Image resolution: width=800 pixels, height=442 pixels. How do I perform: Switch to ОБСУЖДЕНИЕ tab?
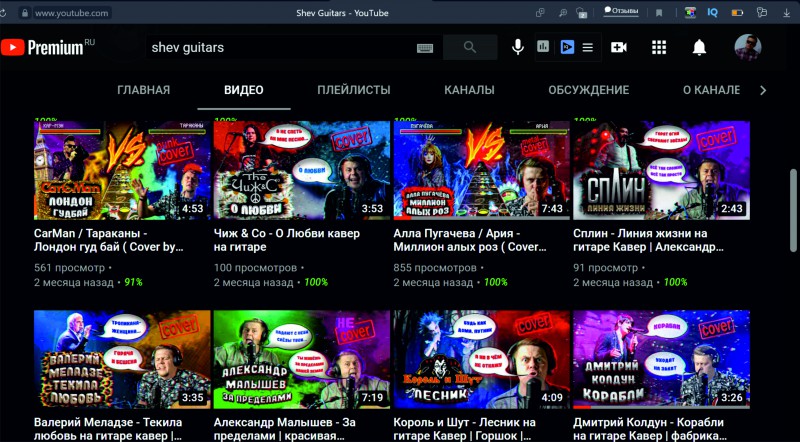coord(589,90)
